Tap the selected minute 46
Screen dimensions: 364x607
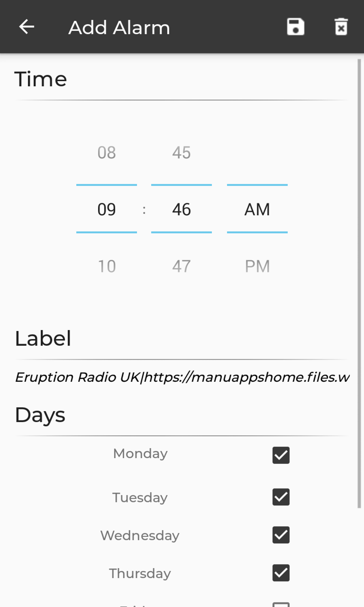pyautogui.click(x=181, y=209)
